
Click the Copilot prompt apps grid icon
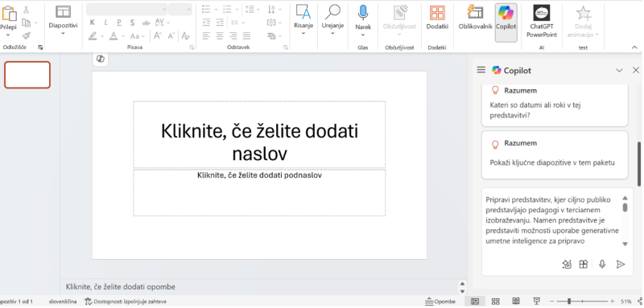583,264
